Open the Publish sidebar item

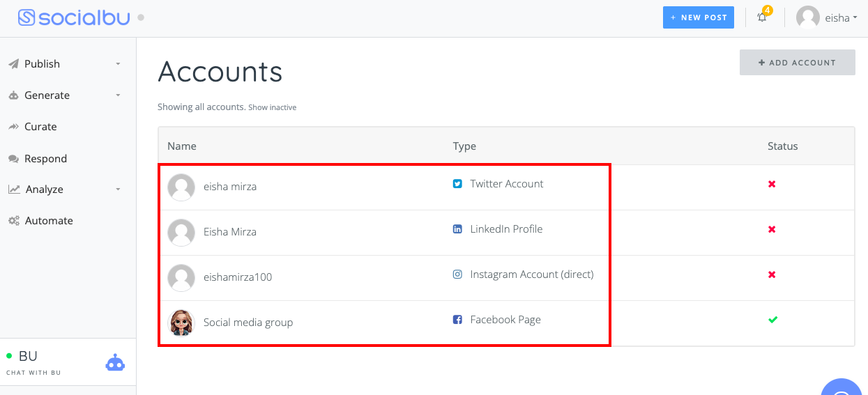(x=68, y=63)
